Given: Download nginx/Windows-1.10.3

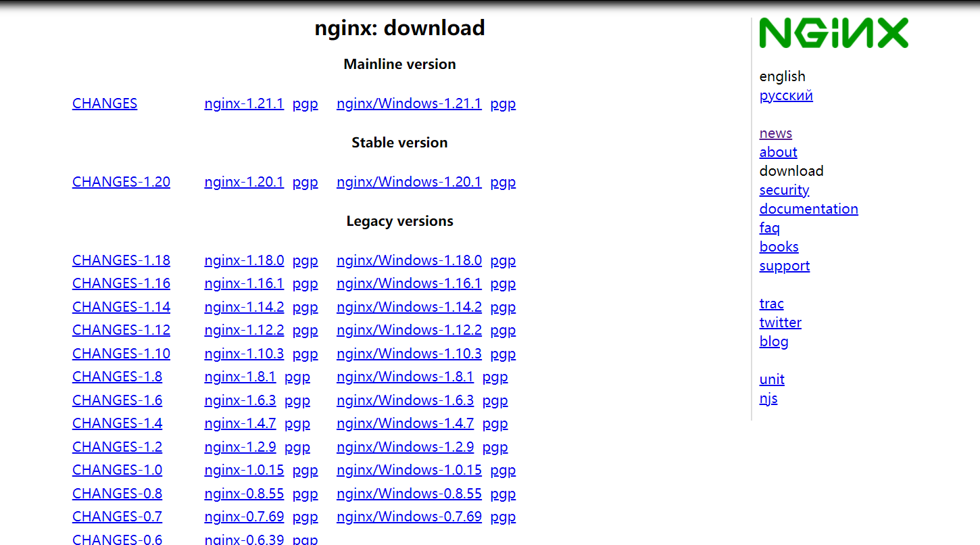Looking at the screenshot, I should point(409,354).
